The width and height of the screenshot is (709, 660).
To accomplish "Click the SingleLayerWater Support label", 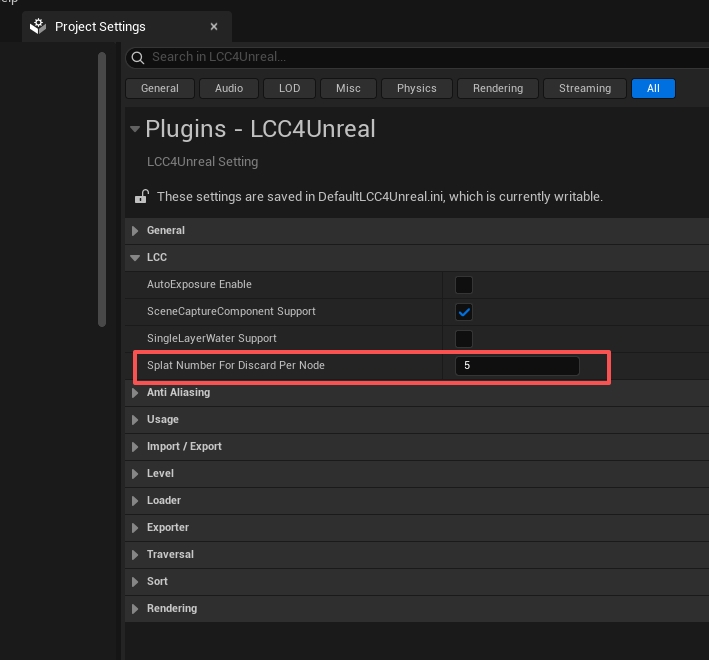I will coord(212,339).
